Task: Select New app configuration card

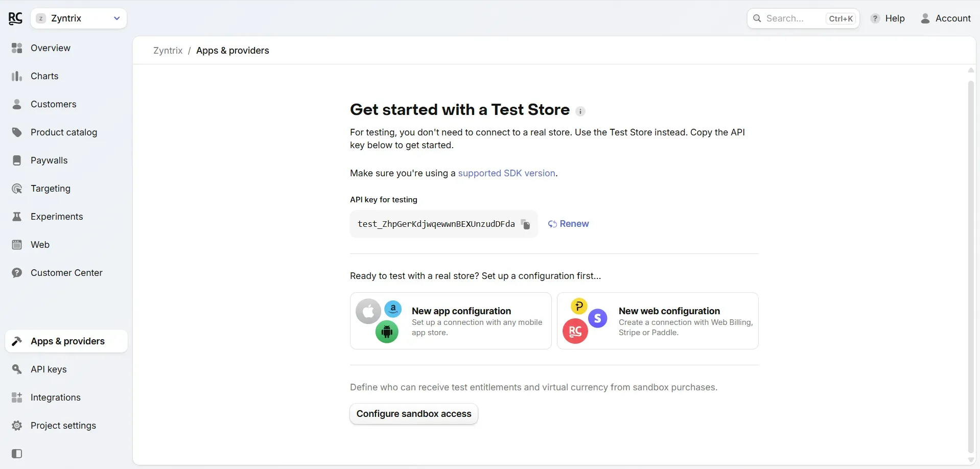Action: [x=451, y=321]
